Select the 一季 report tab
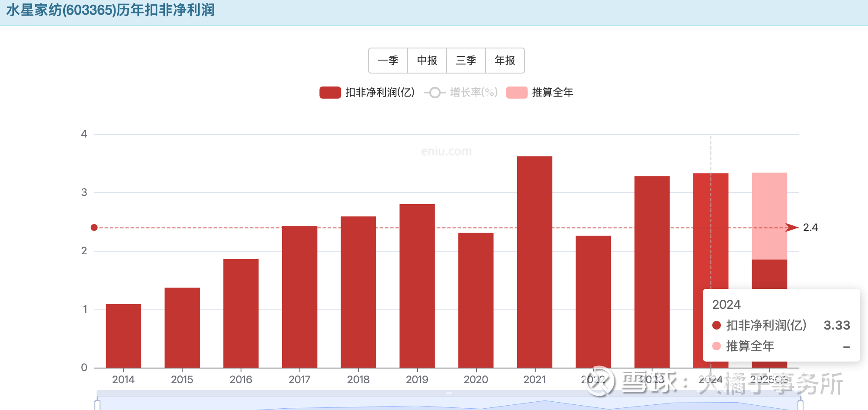This screenshot has height=410, width=868. [x=388, y=61]
